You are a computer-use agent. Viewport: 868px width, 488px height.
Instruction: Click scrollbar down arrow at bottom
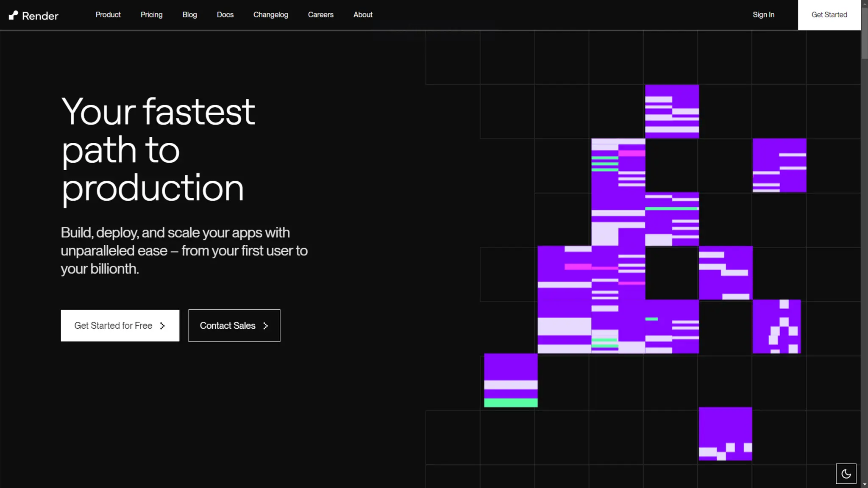tap(864, 484)
